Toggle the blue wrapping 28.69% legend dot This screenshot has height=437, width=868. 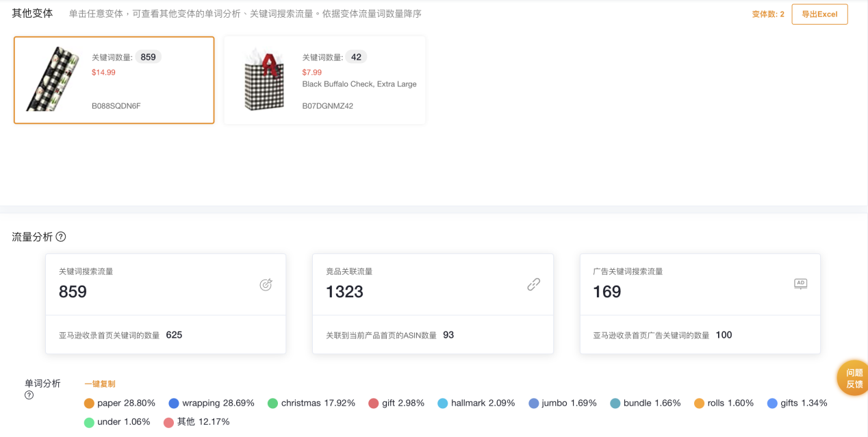[174, 403]
